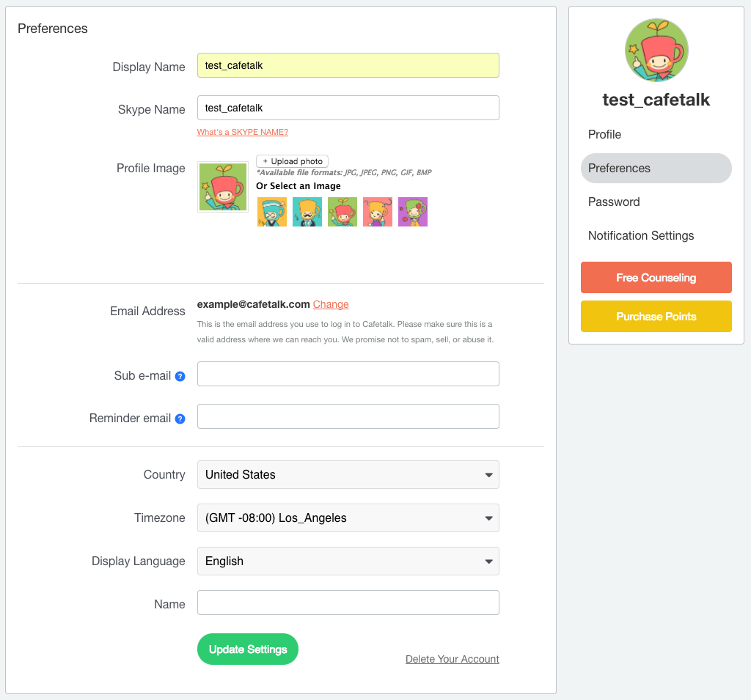Image resolution: width=751 pixels, height=700 pixels.
Task: Select the red cup green background avatar
Action: [342, 212]
